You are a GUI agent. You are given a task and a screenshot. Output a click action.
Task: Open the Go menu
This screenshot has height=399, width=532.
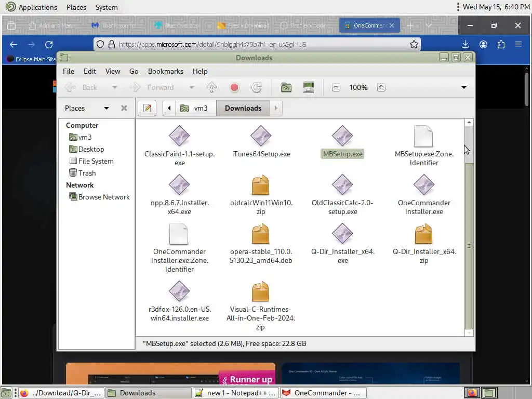(134, 71)
